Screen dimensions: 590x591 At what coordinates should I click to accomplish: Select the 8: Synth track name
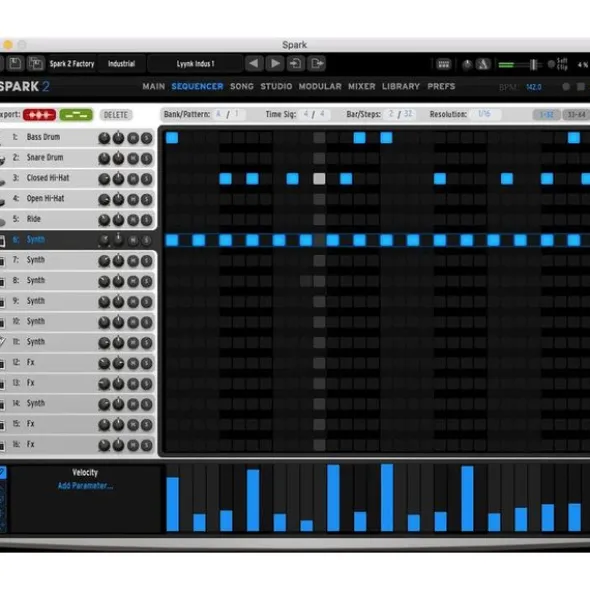35,280
